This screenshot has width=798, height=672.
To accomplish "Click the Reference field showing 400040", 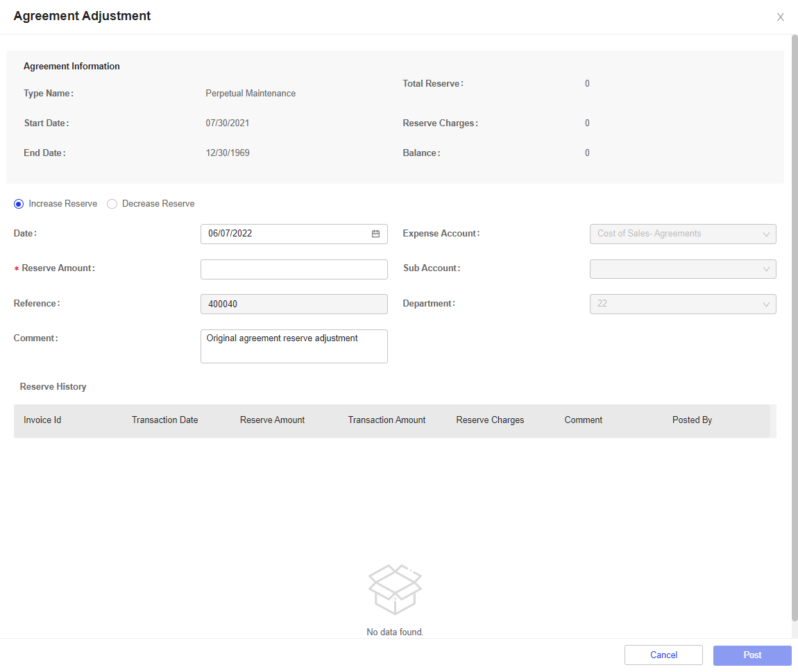I will click(x=294, y=304).
